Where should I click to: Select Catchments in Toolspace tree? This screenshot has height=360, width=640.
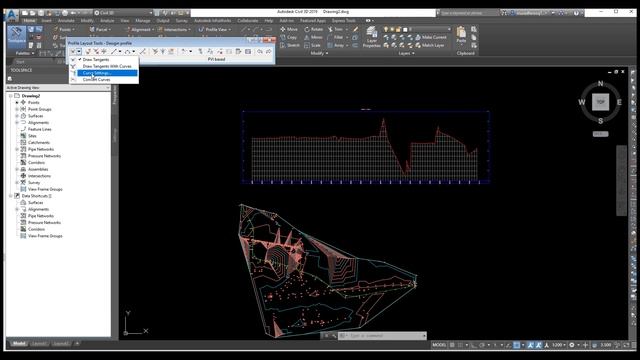(39, 142)
